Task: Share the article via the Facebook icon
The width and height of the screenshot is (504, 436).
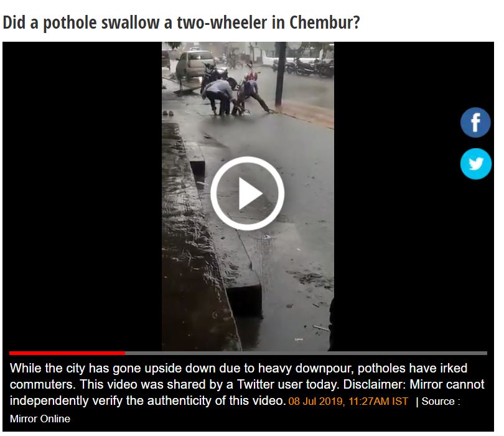Action: coord(476,123)
